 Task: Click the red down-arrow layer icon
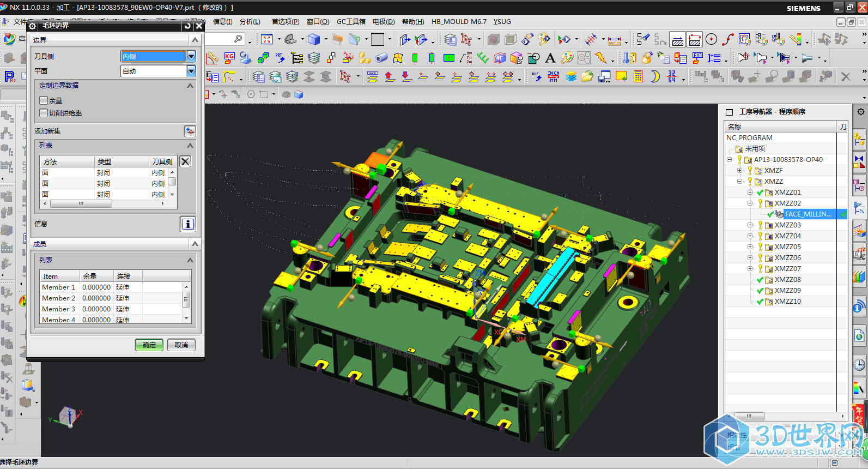406,77
